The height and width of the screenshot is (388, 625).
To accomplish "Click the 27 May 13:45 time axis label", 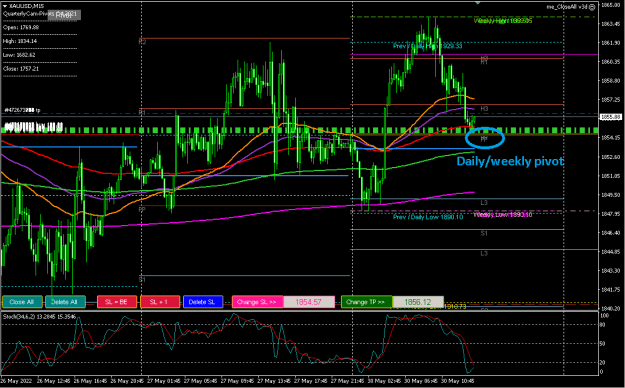I will (273, 381).
